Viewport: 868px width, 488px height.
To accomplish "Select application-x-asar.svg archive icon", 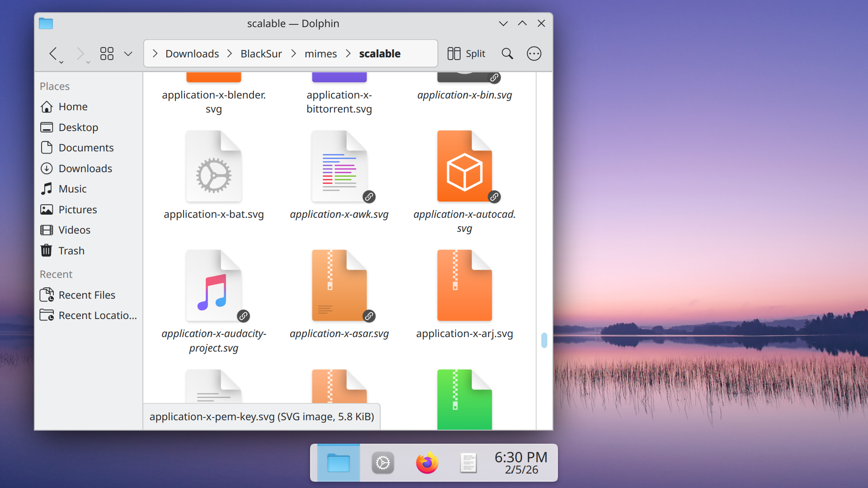I will point(340,286).
